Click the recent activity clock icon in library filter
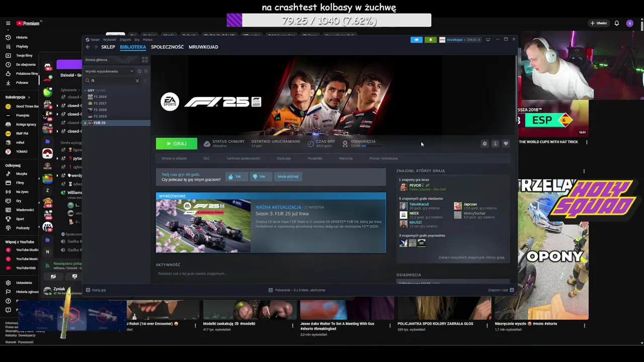The width and height of the screenshot is (644, 362). click(x=139, y=71)
